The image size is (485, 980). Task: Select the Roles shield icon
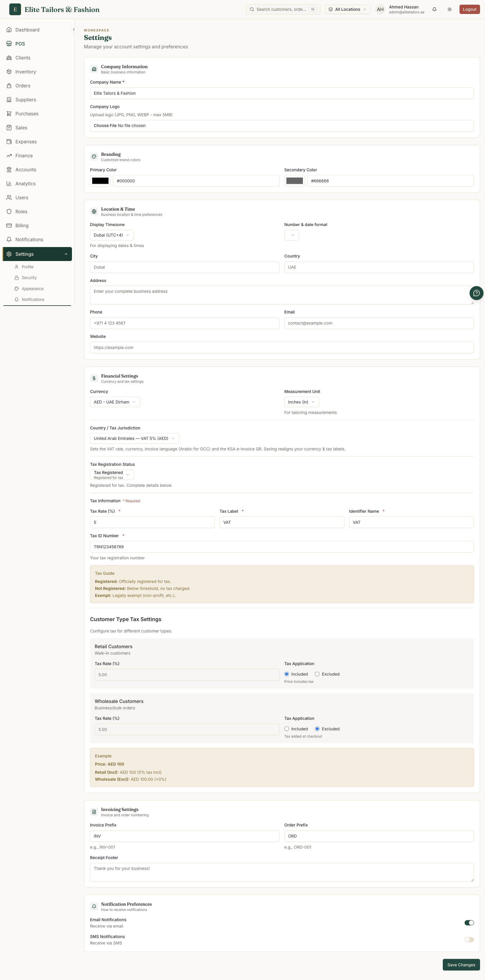(x=9, y=211)
